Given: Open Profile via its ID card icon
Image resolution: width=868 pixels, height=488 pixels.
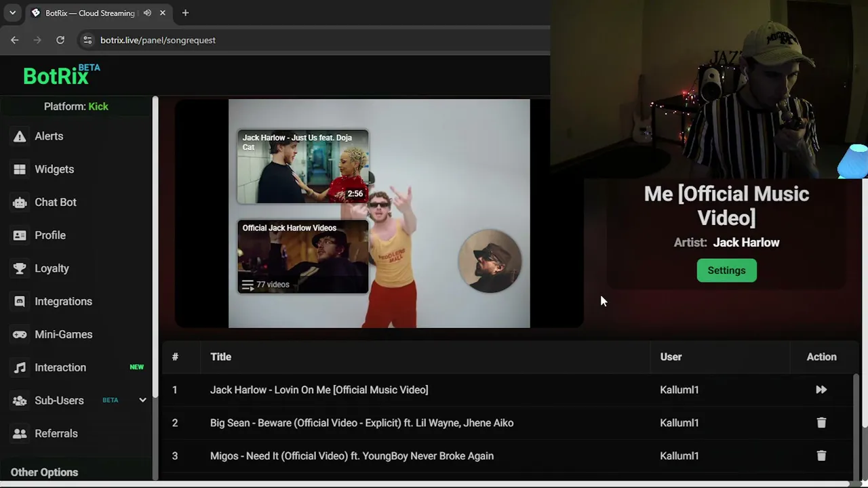Looking at the screenshot, I should pyautogui.click(x=20, y=235).
